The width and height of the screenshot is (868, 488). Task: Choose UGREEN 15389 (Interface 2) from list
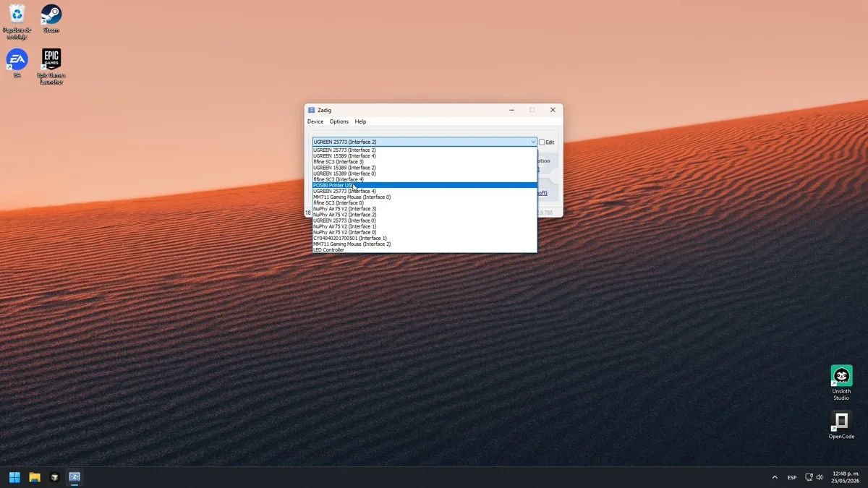tap(425, 168)
